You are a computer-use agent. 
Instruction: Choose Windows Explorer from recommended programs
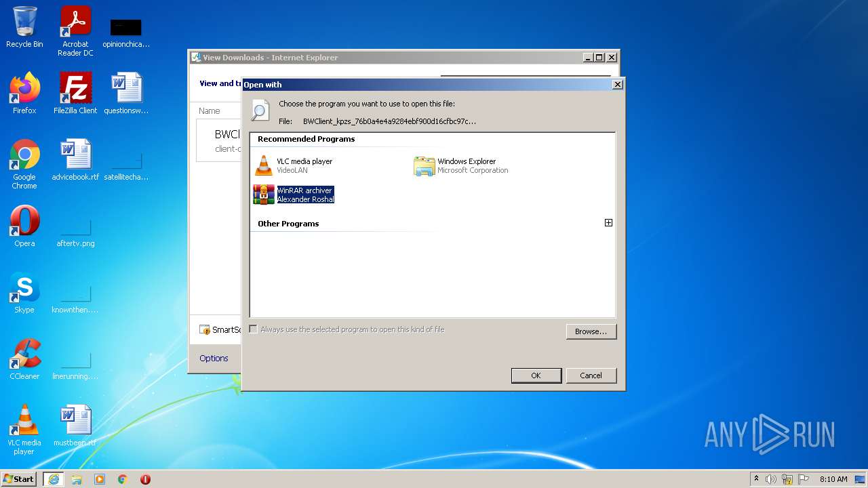(x=461, y=166)
